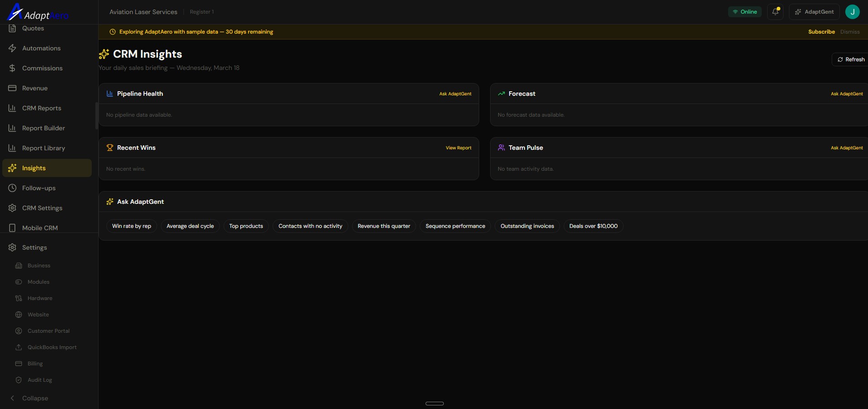Screen dimensions: 868x409
Task: Open the AdaptGent assistant in the header
Action: click(813, 12)
